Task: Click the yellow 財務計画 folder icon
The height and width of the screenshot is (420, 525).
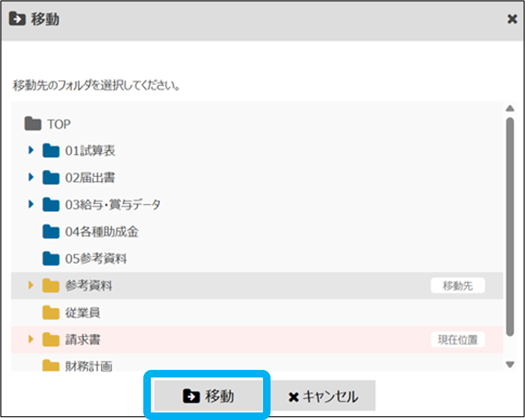Action: pyautogui.click(x=51, y=366)
